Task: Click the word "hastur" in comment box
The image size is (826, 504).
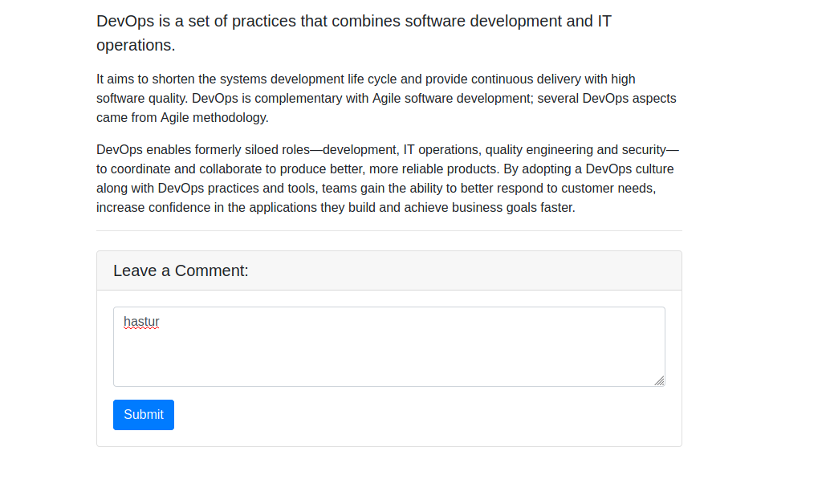Action: [x=141, y=322]
